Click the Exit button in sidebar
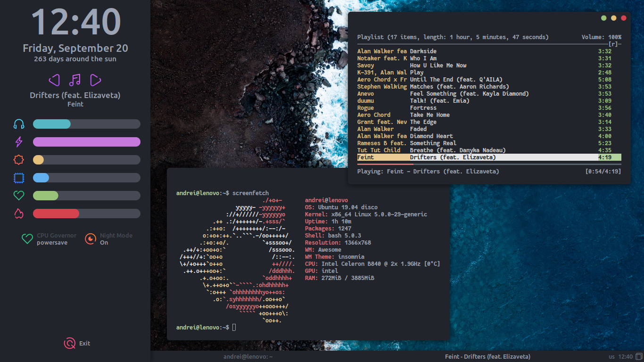Screen dimensions: 644x362 (77, 343)
